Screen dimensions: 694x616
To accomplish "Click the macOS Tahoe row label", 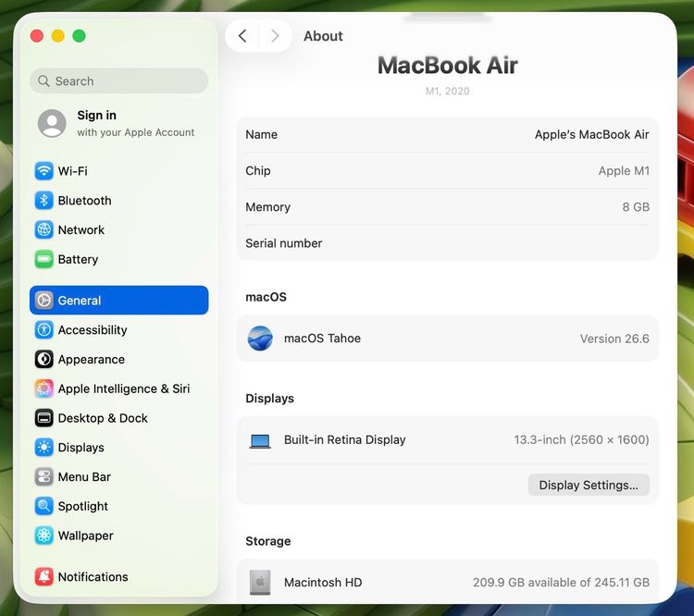I will [x=322, y=339].
